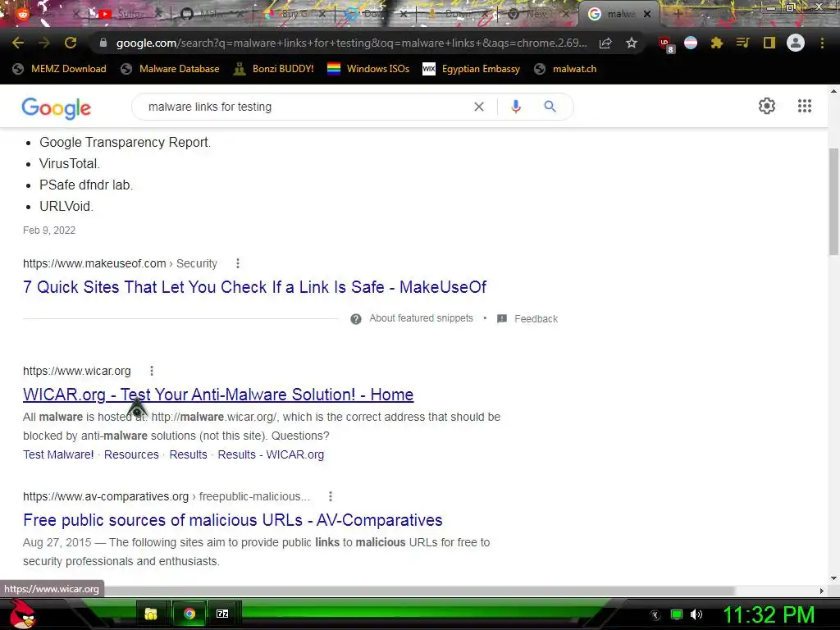Open '7 Quick Sites That Let You Check' result
The image size is (840, 630).
coord(254,287)
